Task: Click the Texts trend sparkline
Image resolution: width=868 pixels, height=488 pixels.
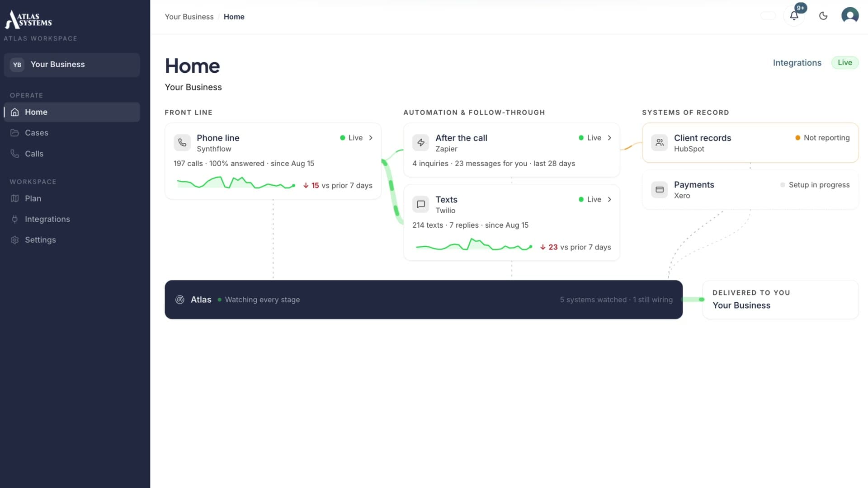Action: (x=474, y=245)
